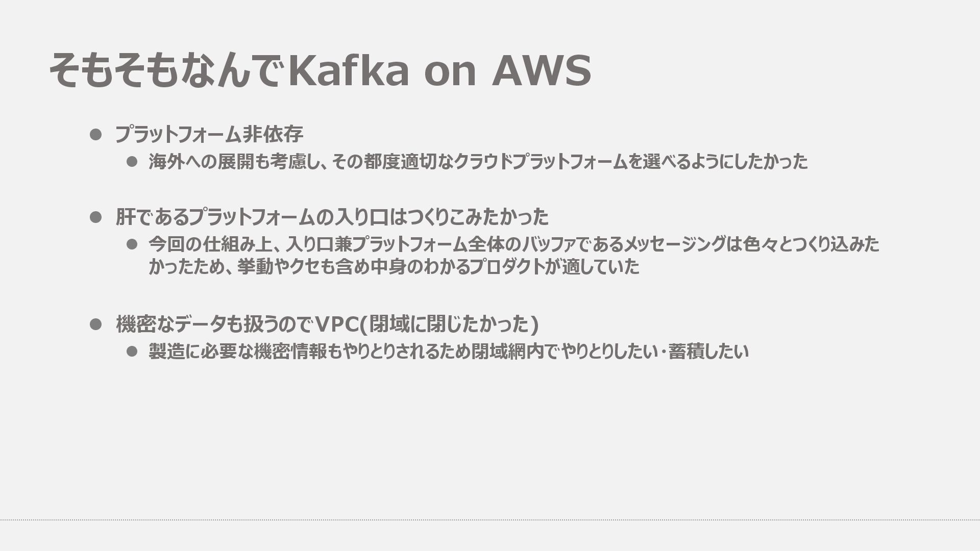980x551 pixels.
Task: Click the words '蓄積したい' at end of last line
Action: [x=708, y=351]
